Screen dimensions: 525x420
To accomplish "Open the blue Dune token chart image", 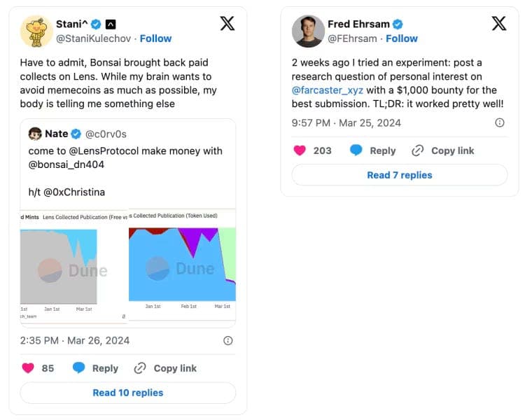I will click(x=182, y=265).
